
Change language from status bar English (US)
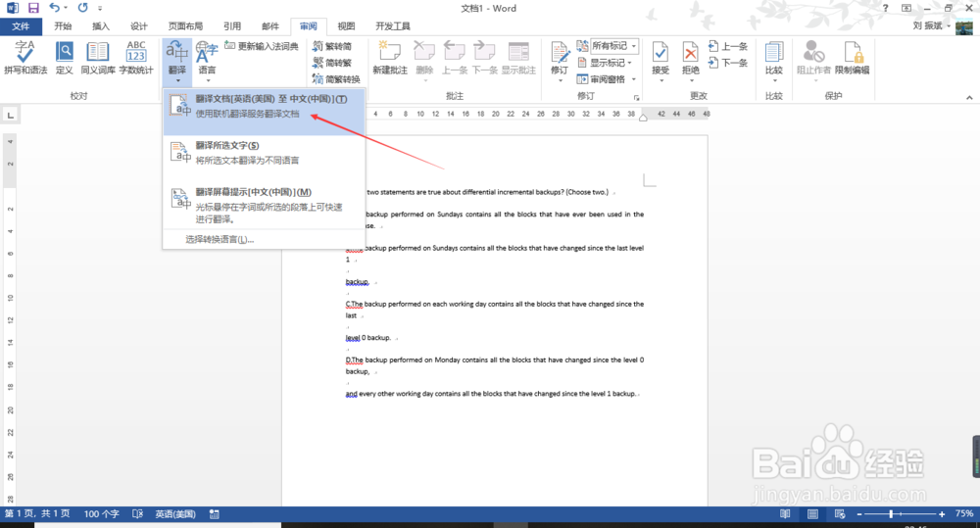(x=175, y=513)
